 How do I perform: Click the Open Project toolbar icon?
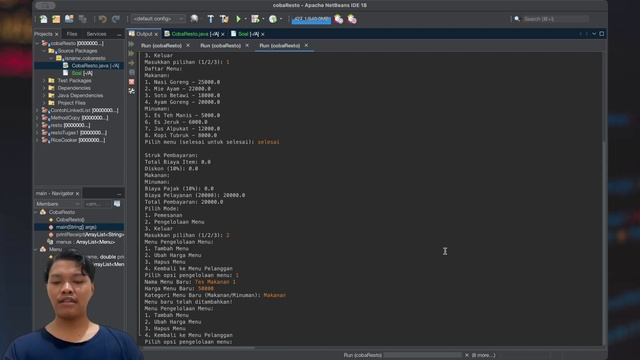(69, 19)
